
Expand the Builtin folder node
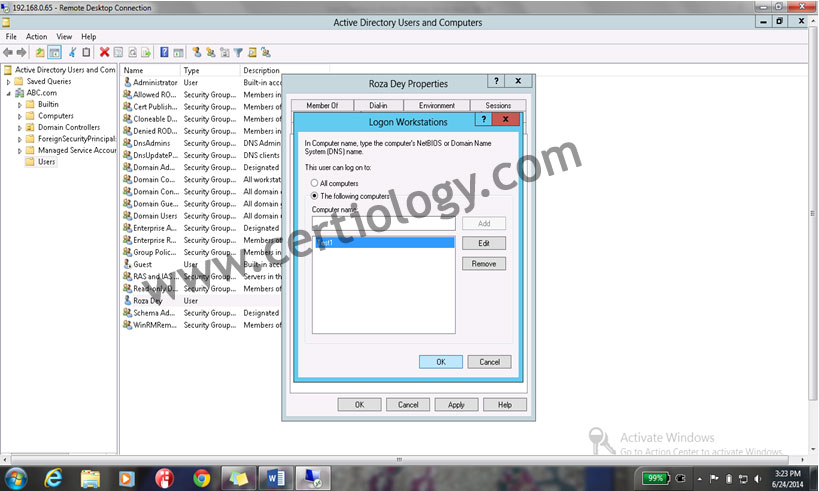tap(20, 104)
